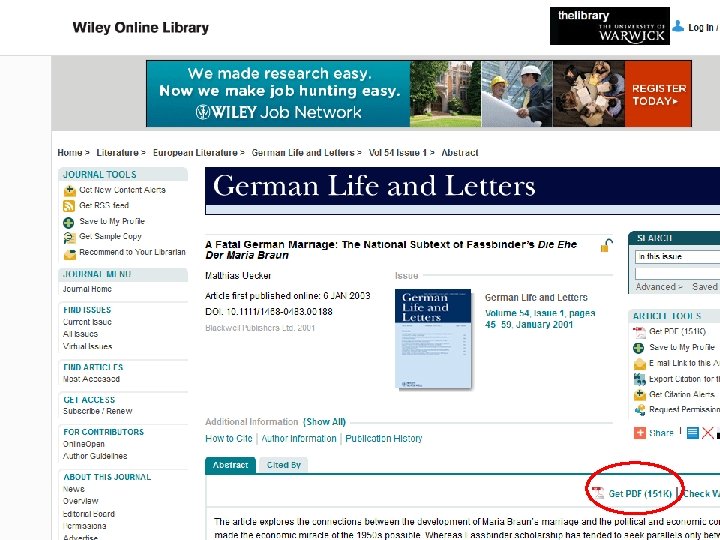Open European Literature breadcrumb link
Image resolution: width=720 pixels, height=540 pixels.
pyautogui.click(x=195, y=153)
